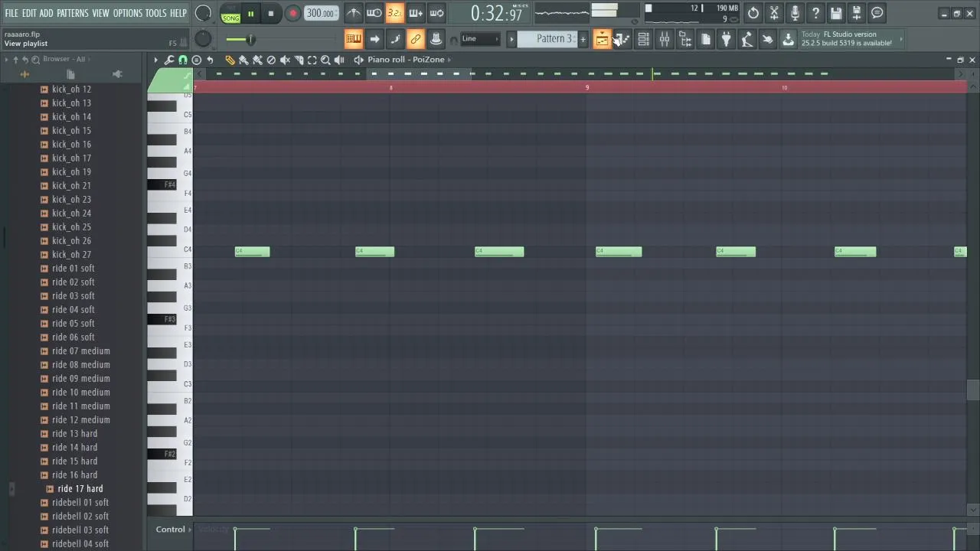Viewport: 980px width, 551px height.
Task: Select the Delete tool in piano roll toolbar
Action: [271, 60]
